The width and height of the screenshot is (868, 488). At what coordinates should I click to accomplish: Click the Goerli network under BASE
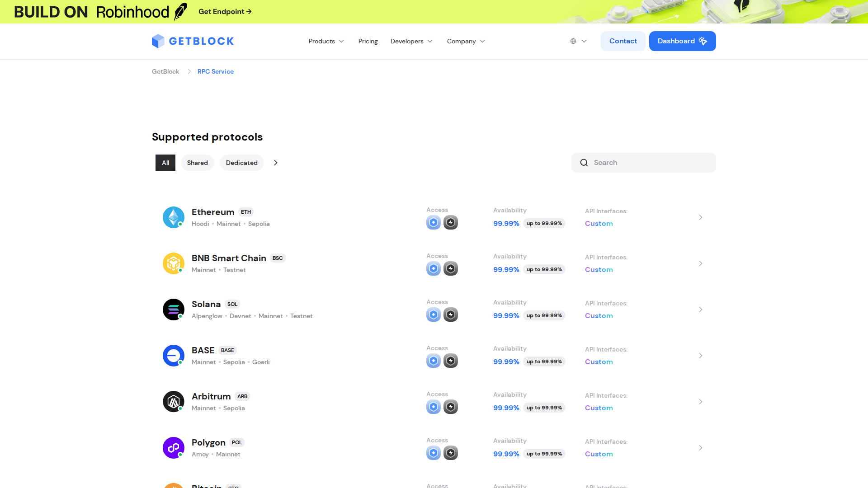tap(261, 362)
